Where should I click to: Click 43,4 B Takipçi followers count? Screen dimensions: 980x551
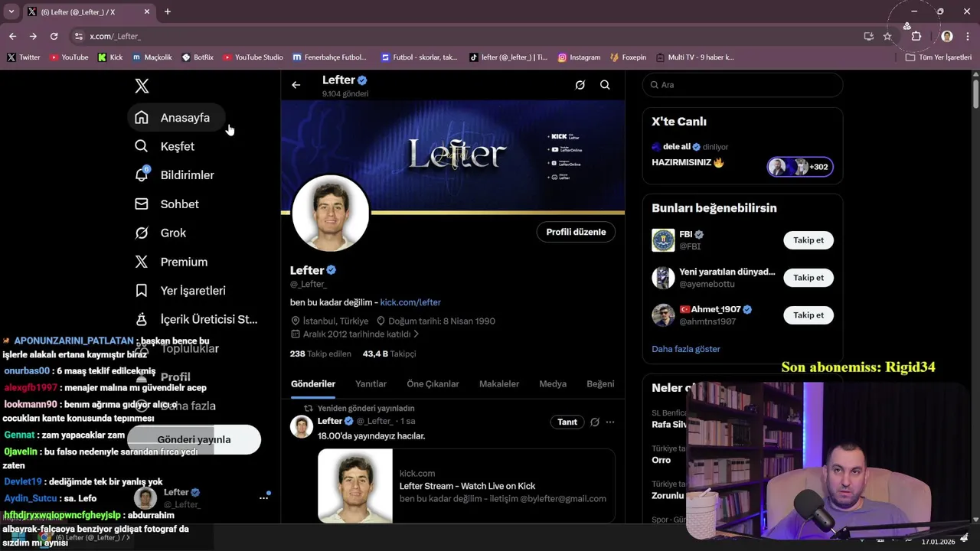pos(389,354)
